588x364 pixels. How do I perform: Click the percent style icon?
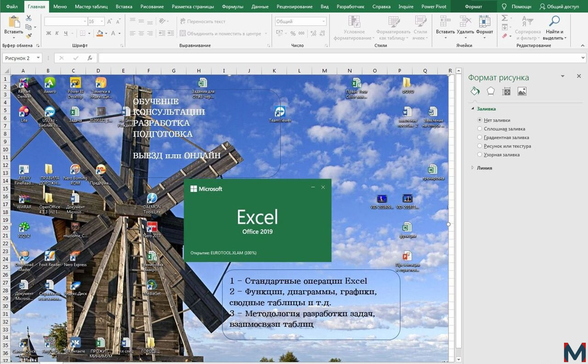pyautogui.click(x=293, y=34)
